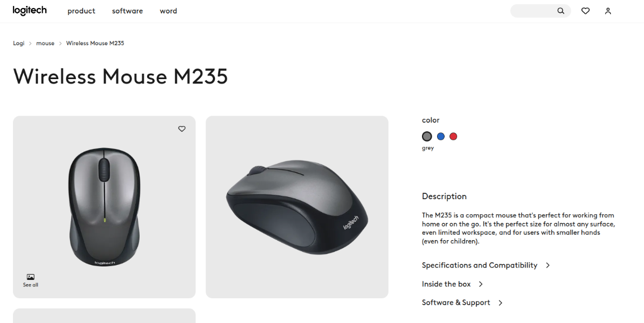Screen dimensions: 644x323
Task: Choose the blue color option
Action: point(441,136)
